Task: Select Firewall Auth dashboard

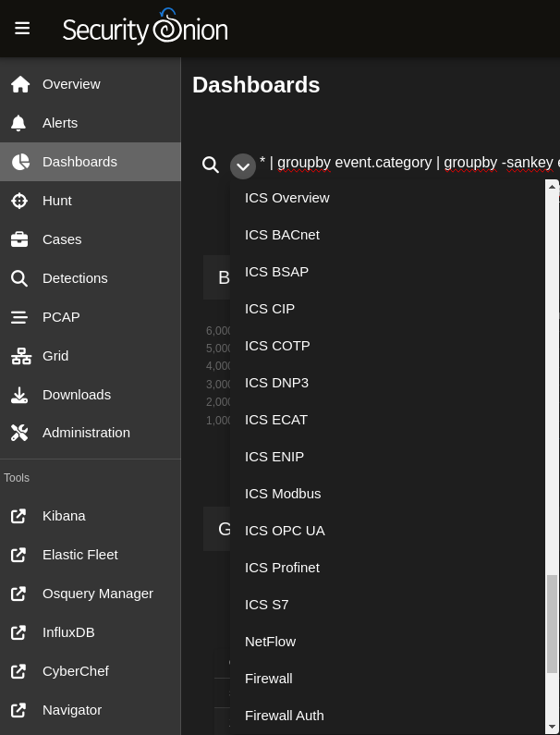Action: pyautogui.click(x=387, y=716)
